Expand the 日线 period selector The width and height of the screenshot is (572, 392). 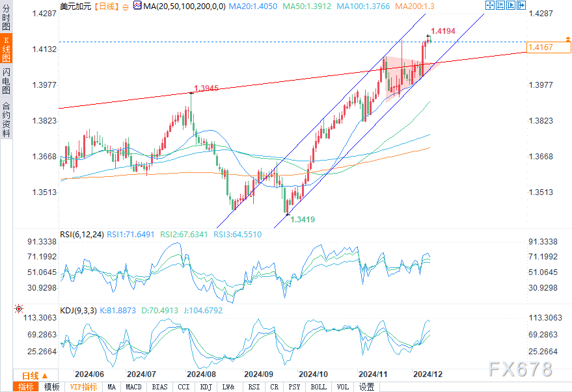pyautogui.click(x=35, y=376)
